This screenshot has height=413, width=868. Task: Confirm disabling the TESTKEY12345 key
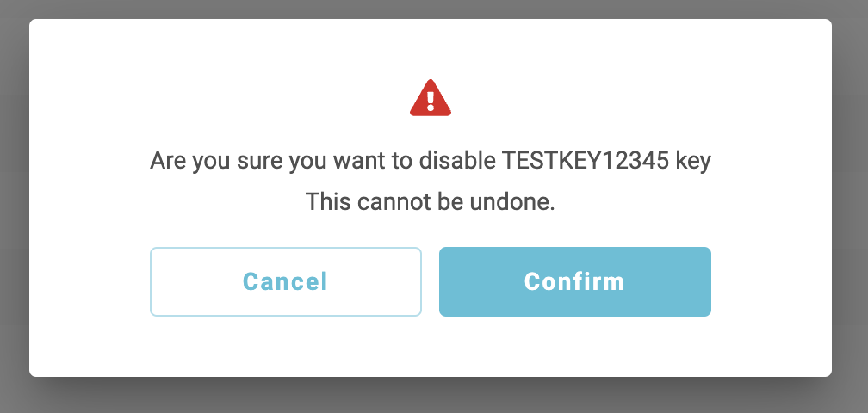pyautogui.click(x=574, y=282)
